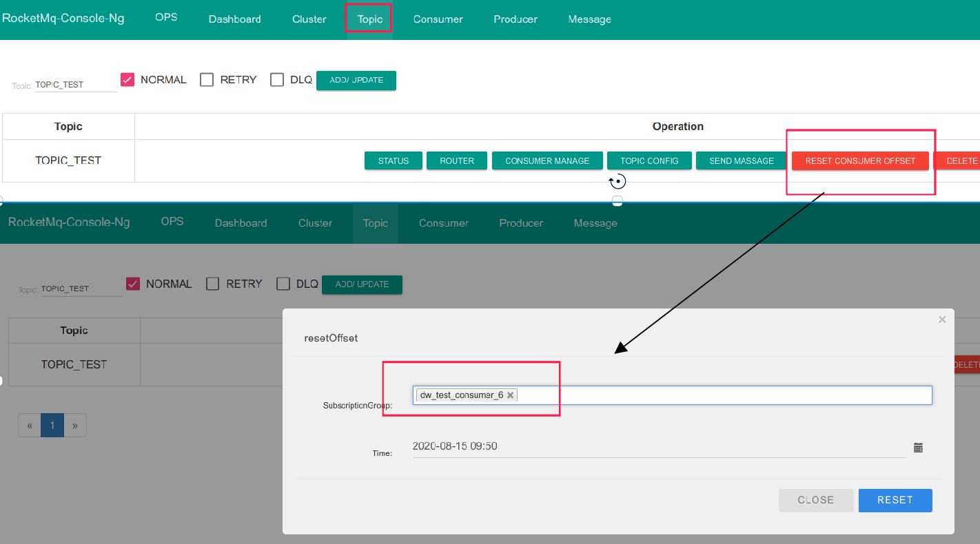The image size is (980, 544).
Task: Open the calendar picker beside the Time field
Action: [918, 448]
